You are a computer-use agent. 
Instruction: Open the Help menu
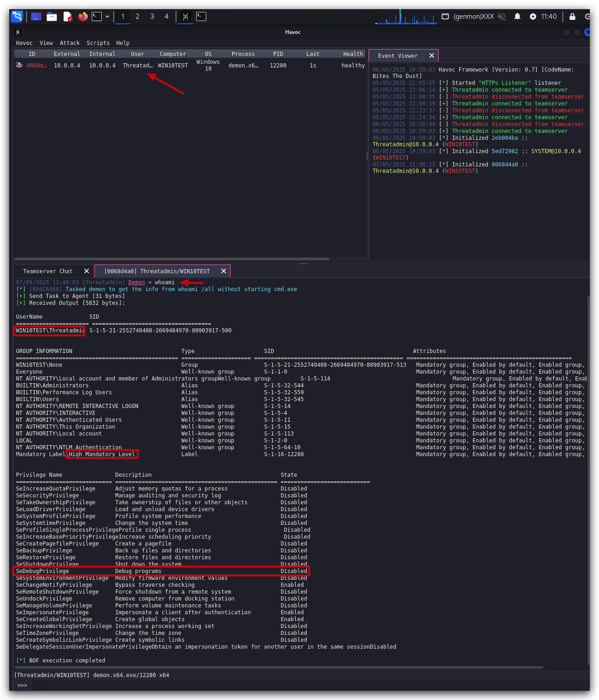tap(123, 43)
